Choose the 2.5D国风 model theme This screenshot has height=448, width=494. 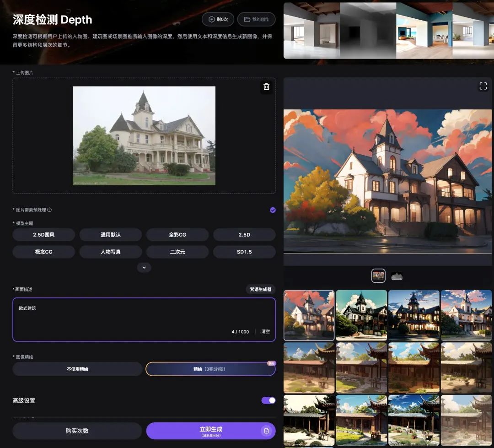pos(43,235)
